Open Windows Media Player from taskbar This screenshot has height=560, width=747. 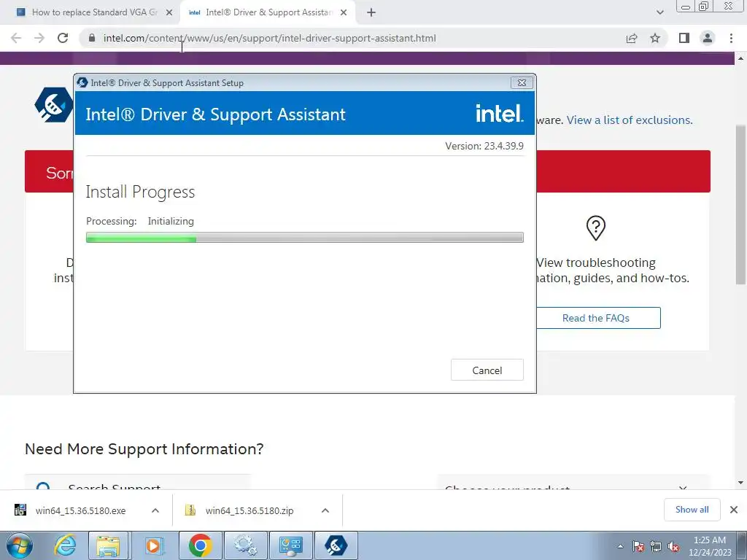[153, 545]
